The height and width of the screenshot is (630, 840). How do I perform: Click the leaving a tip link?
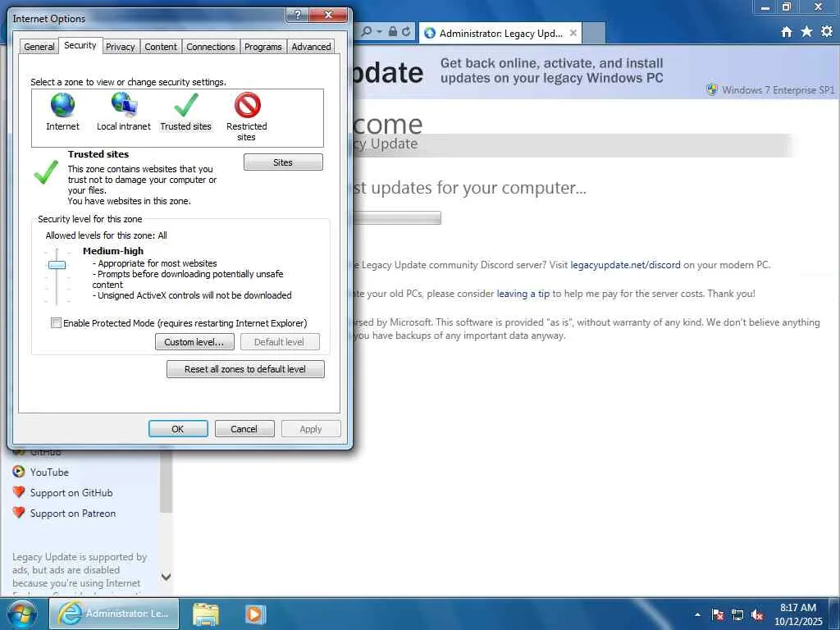click(523, 294)
